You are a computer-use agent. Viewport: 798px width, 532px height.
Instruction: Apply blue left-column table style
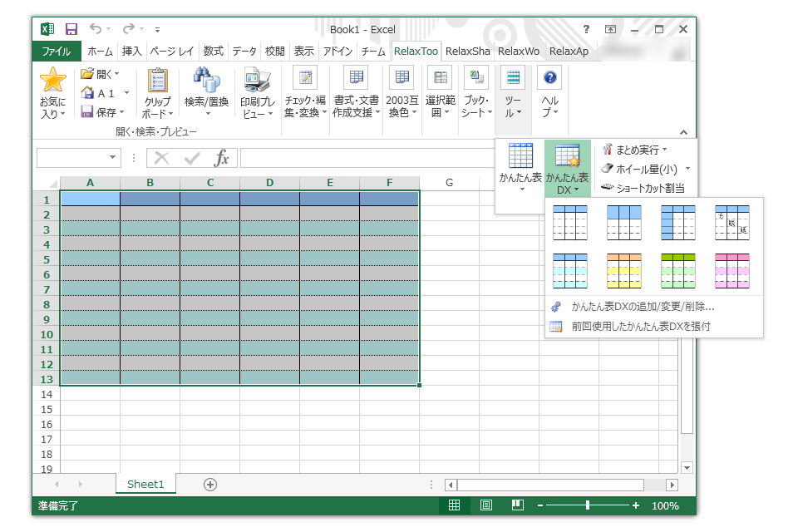tap(678, 223)
